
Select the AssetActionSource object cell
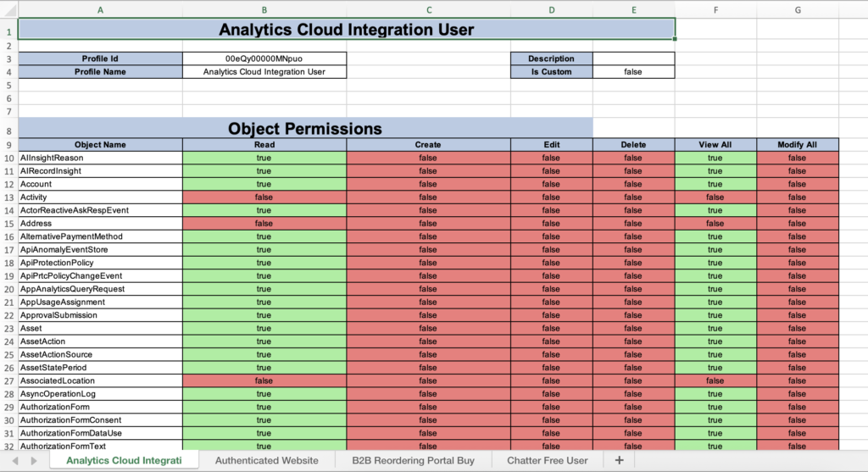(100, 355)
